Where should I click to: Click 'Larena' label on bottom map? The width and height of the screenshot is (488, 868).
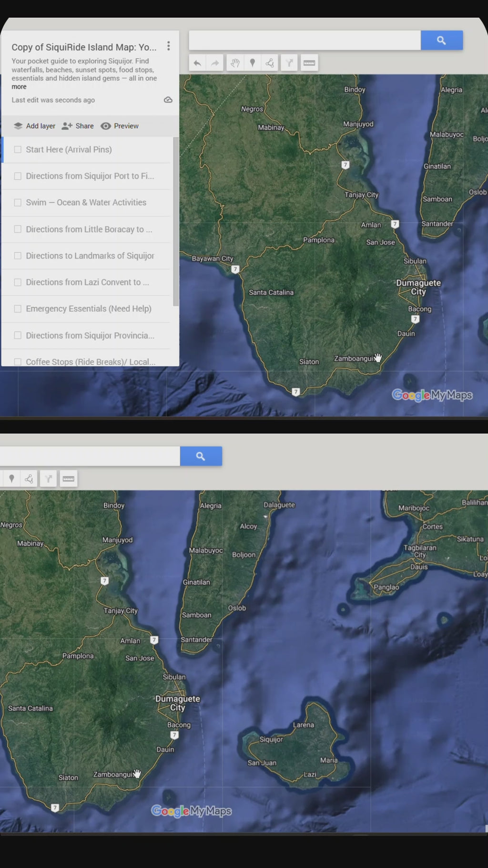point(304,725)
